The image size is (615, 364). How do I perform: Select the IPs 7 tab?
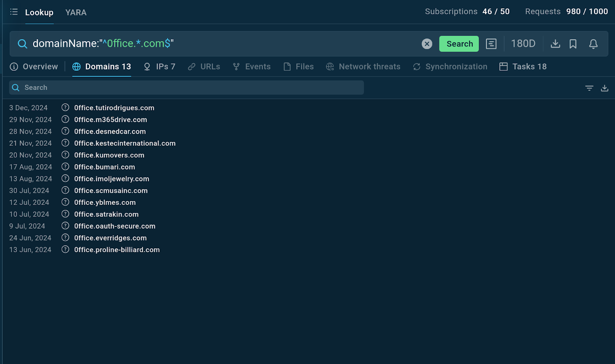point(159,66)
